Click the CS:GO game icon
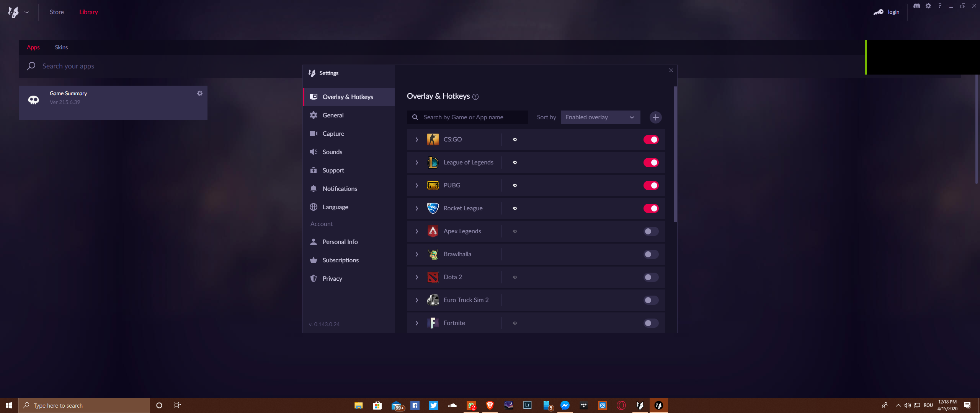Image resolution: width=980 pixels, height=413 pixels. coord(433,139)
